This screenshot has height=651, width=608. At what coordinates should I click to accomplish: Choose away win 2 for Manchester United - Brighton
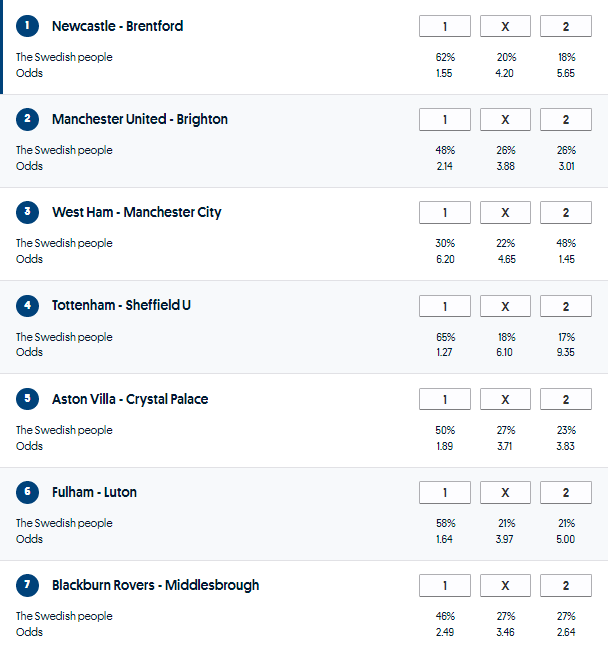pyautogui.click(x=565, y=120)
